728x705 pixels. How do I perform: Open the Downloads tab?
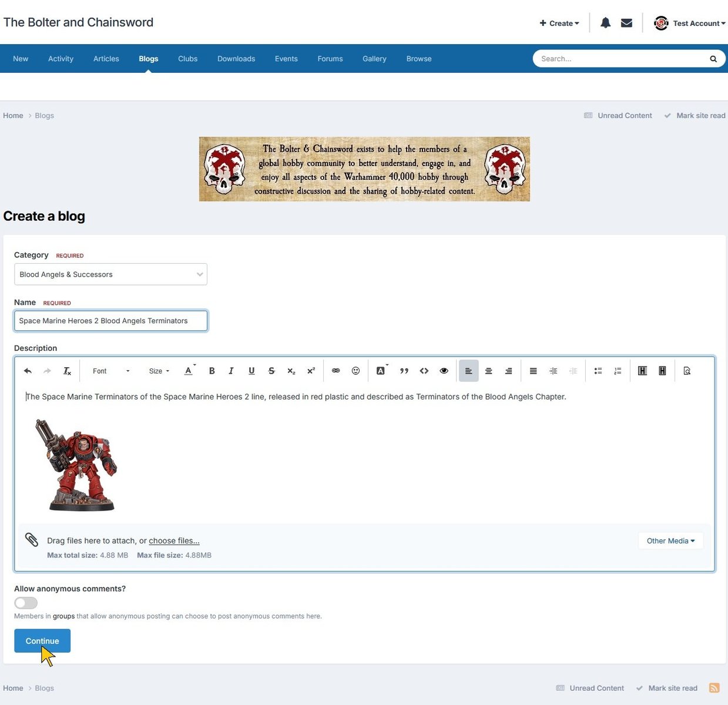(236, 59)
